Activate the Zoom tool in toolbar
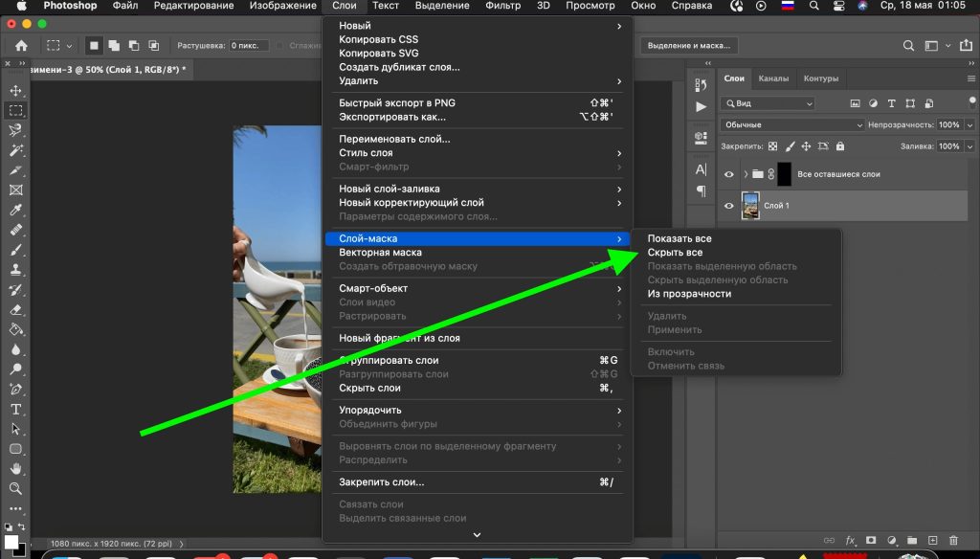Screen dimensions: 980x559 [15, 489]
